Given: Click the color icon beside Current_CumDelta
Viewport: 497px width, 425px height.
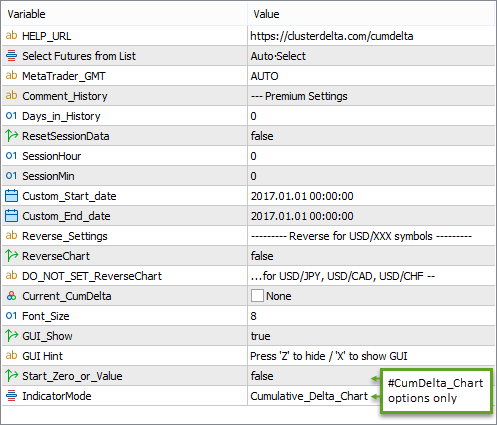Looking at the screenshot, I should click(x=11, y=296).
